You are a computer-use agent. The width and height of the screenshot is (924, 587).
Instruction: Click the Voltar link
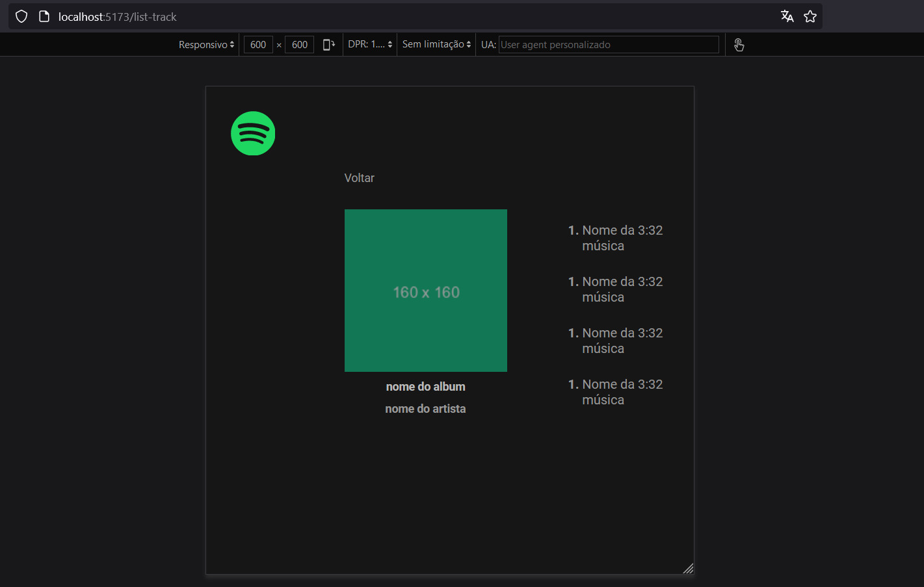point(360,178)
